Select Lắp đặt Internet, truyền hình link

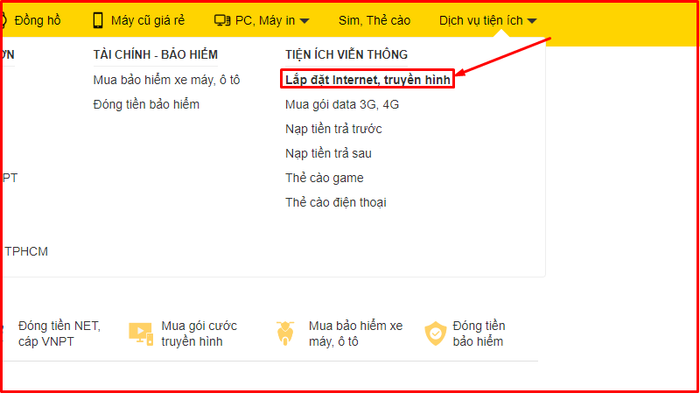coord(368,80)
